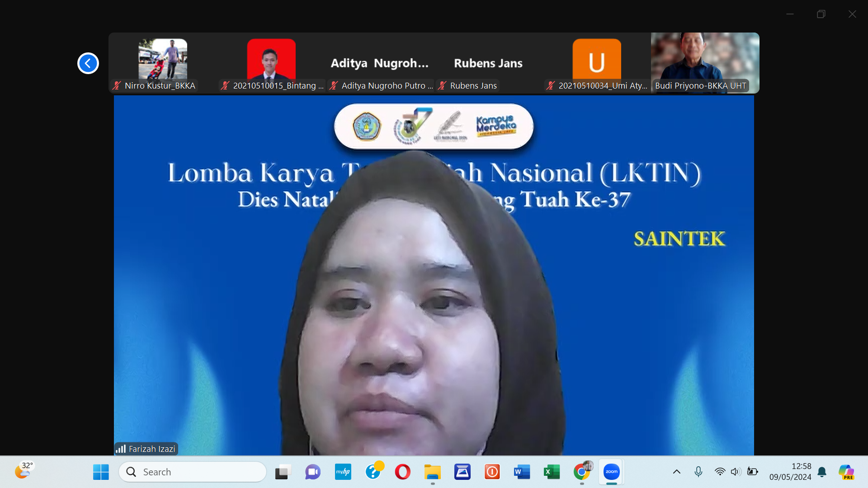Select the Aditya Nugroho Putro participant tile
This screenshot has width=868, height=488.
tap(380, 63)
